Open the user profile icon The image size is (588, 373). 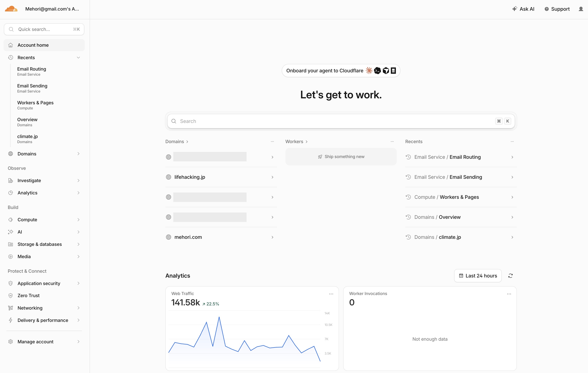click(x=581, y=9)
